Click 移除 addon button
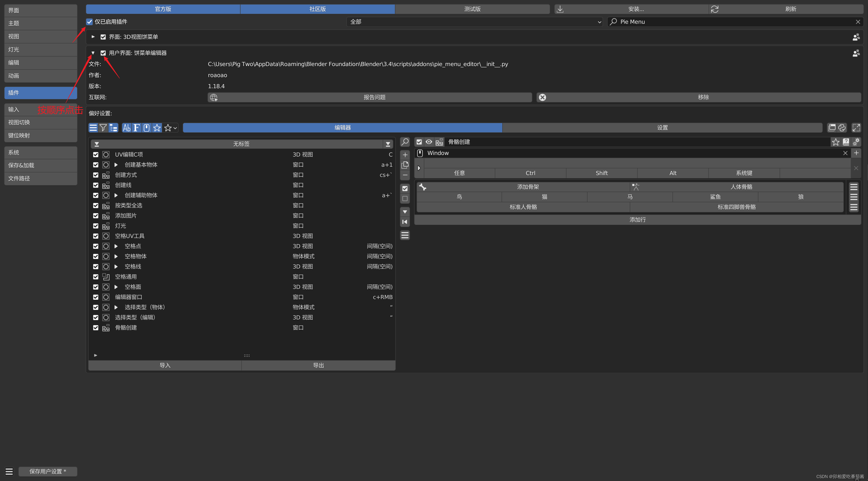The width and height of the screenshot is (868, 481). click(699, 98)
